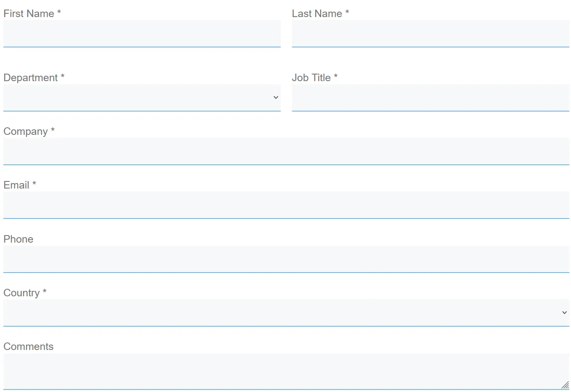Click the Comments textarea resize handle
The height and width of the screenshot is (392, 571).
point(565,385)
